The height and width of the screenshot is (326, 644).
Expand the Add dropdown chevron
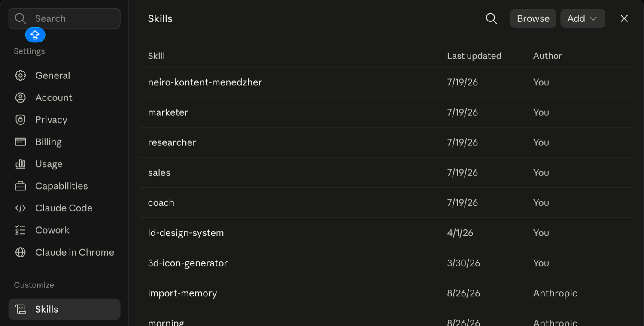593,18
